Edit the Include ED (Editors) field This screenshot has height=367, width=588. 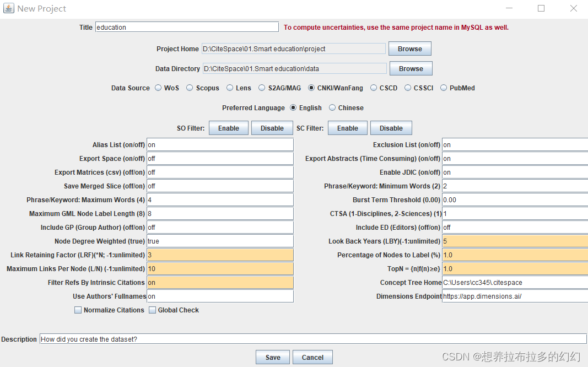coord(515,228)
